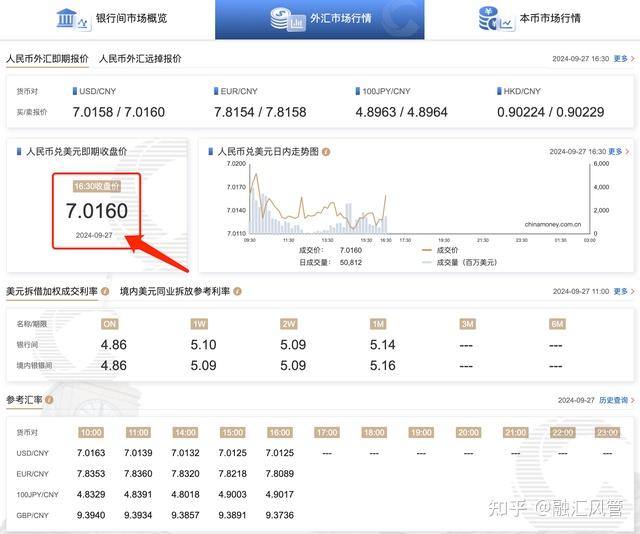Open 更多 link beside 2024-09-27 16:30 quotes
Image resolution: width=640 pixels, height=534 pixels.
[x=624, y=59]
